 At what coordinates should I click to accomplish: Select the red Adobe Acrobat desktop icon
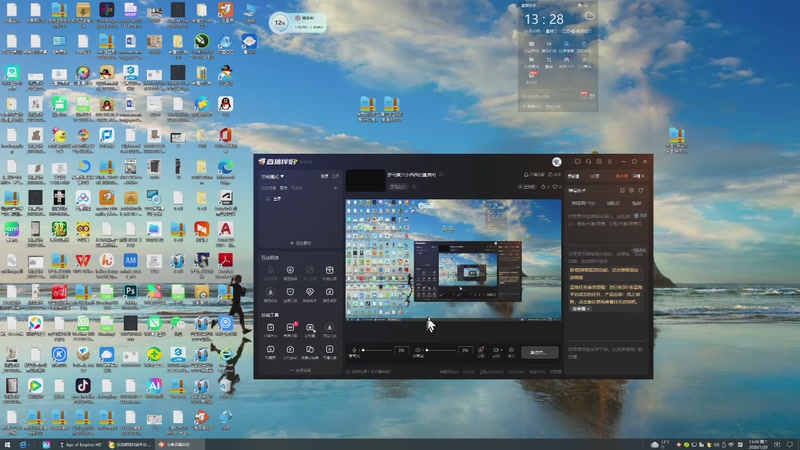(x=226, y=260)
